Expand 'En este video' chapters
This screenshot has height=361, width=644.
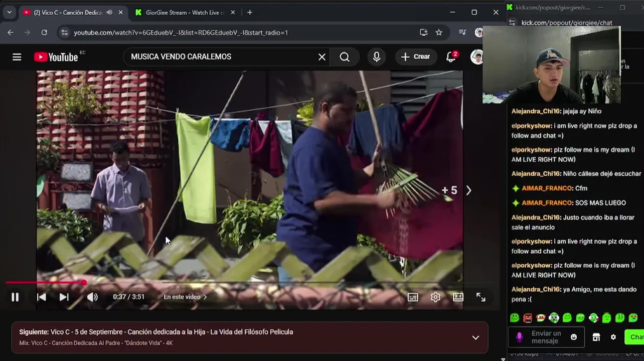tap(185, 297)
